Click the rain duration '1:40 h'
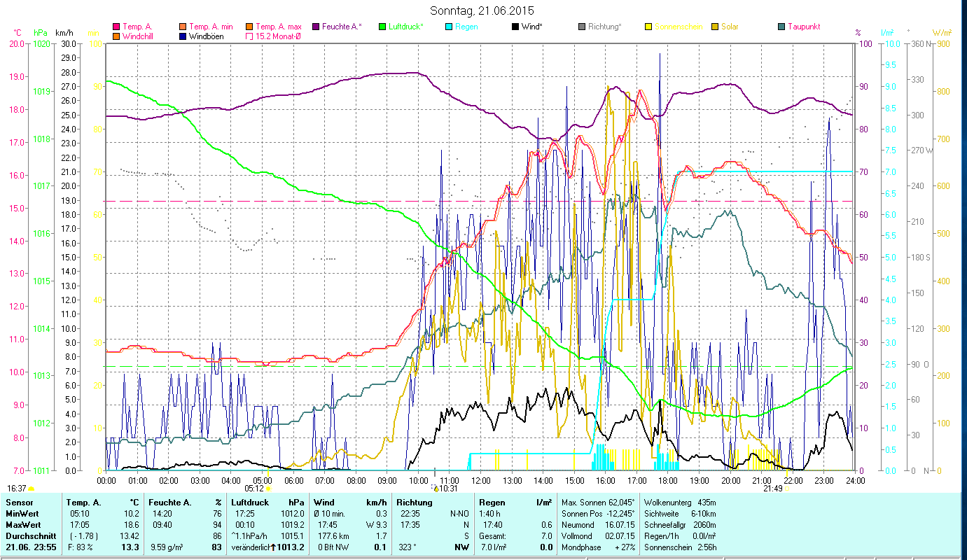This screenshot has width=967, height=560. pos(491,514)
